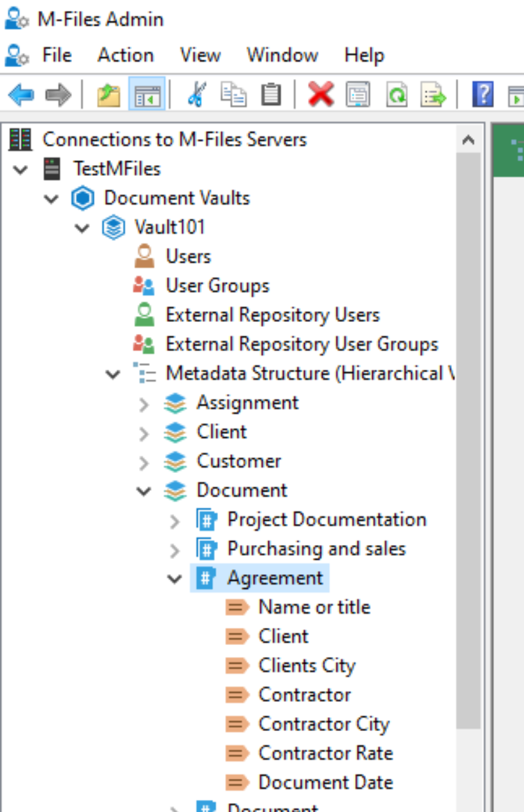The height and width of the screenshot is (812, 524).
Task: Select the Connections to M-Files Servers root label
Action: point(175,139)
